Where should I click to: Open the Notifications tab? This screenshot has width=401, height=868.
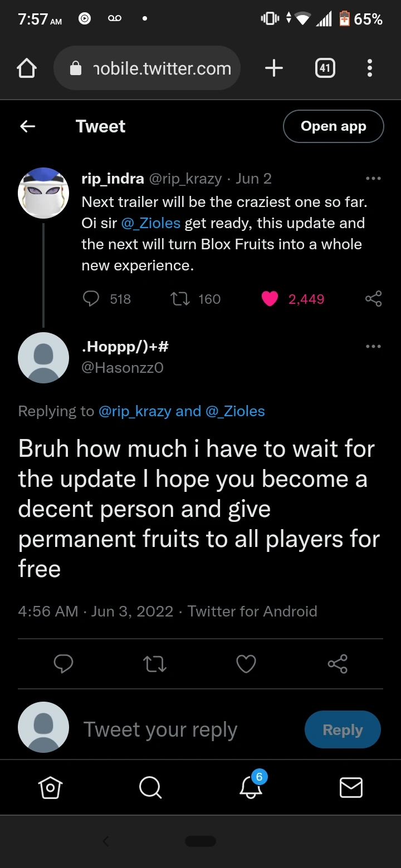point(251,787)
